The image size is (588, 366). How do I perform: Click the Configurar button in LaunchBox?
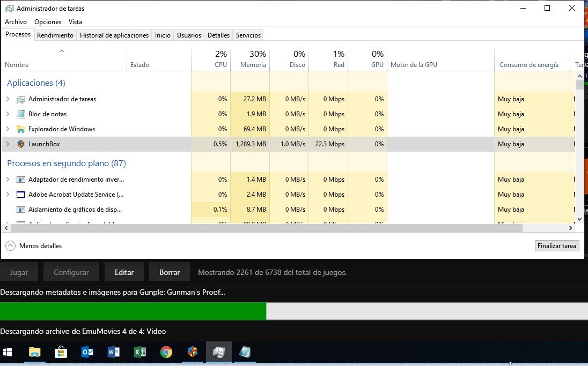tap(71, 272)
